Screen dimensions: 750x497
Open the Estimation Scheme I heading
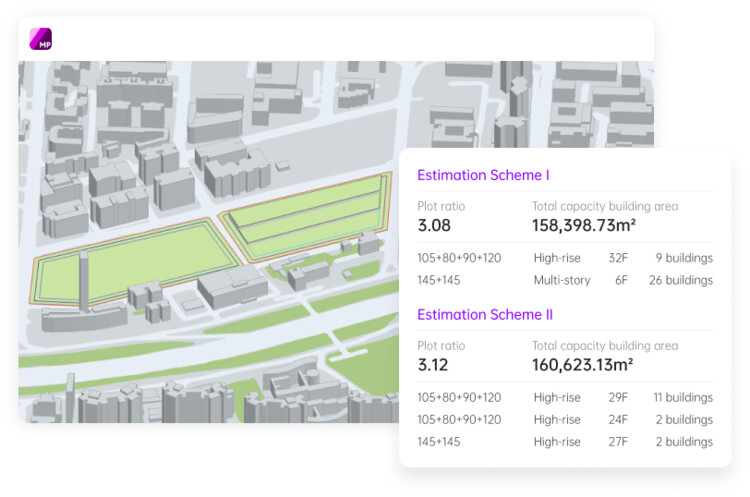(483, 175)
